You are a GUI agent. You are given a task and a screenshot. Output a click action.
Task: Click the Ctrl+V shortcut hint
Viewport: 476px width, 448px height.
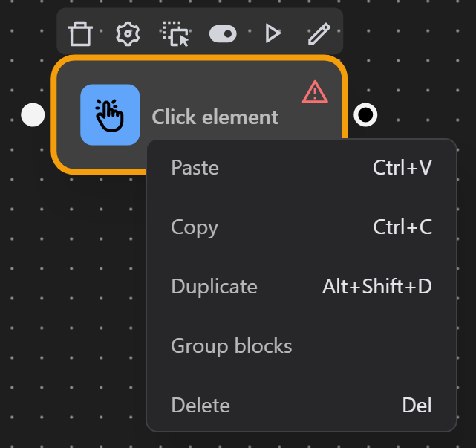tap(402, 168)
